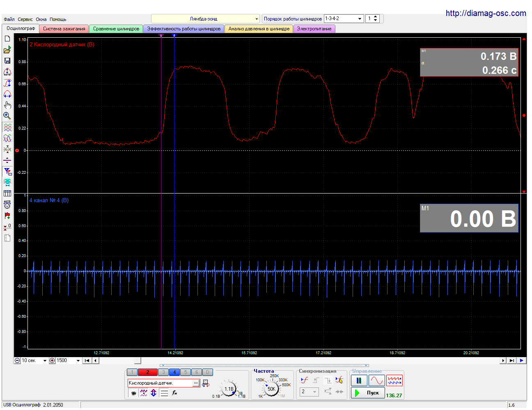Select dual waveform display mode button
This screenshot has height=410, width=532.
point(394,381)
